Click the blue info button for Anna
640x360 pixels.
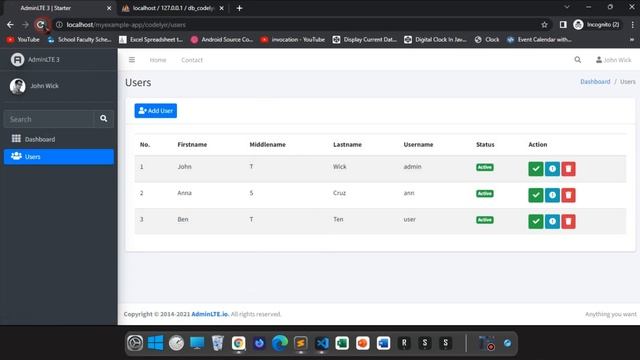click(552, 195)
